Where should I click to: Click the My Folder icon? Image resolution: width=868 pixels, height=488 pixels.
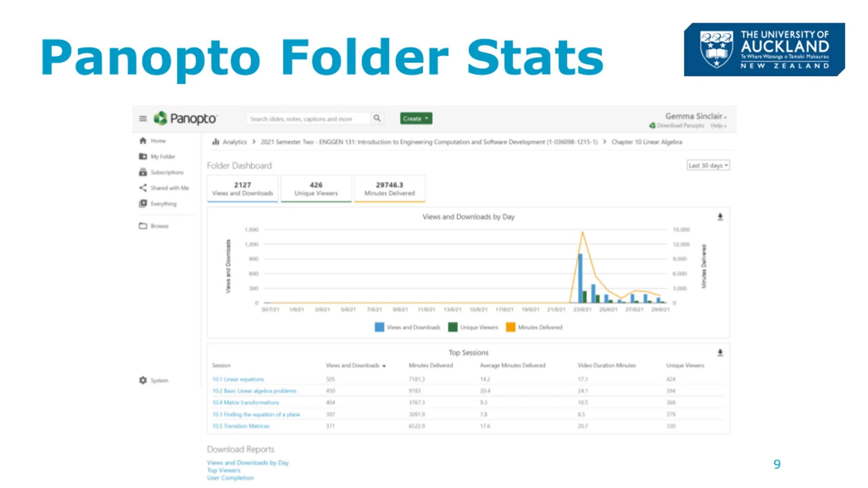(143, 156)
